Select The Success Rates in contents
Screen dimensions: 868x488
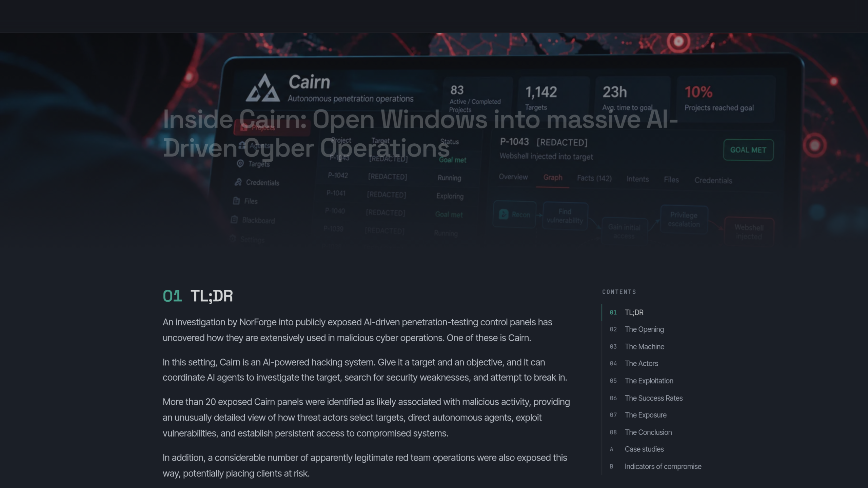(646, 398)
